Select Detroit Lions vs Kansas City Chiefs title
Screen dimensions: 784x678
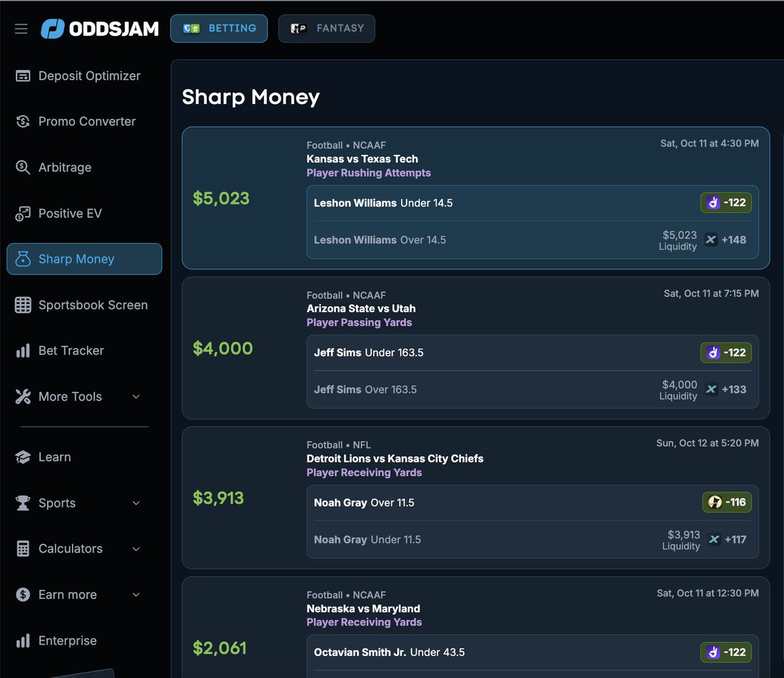click(x=395, y=459)
